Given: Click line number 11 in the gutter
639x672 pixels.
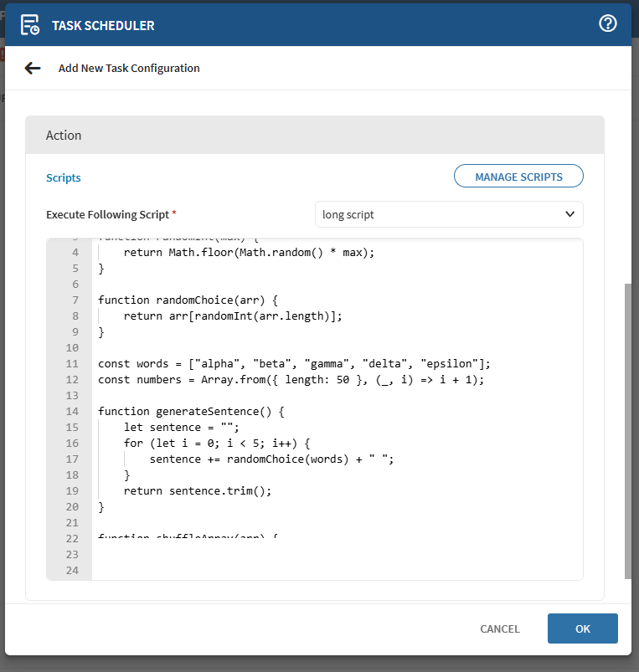Looking at the screenshot, I should (72, 364).
